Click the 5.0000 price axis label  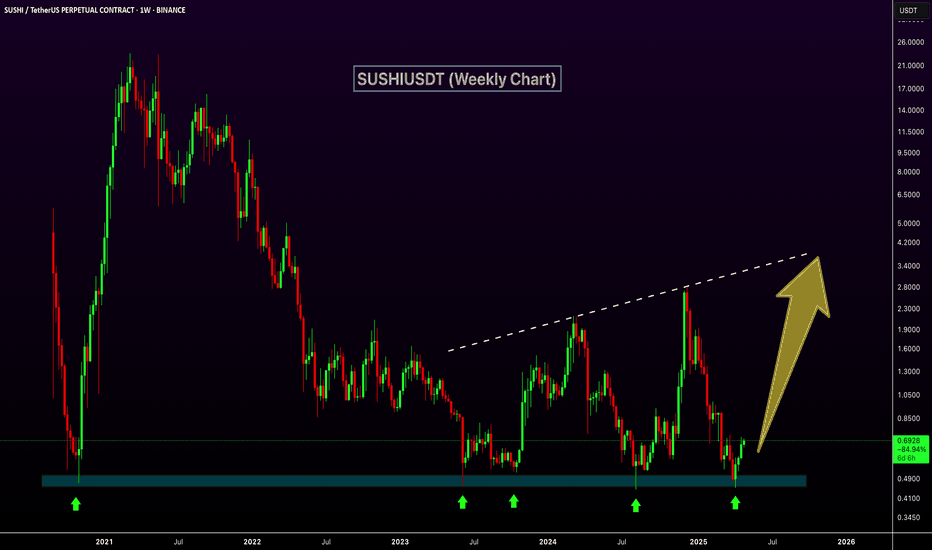click(x=909, y=224)
